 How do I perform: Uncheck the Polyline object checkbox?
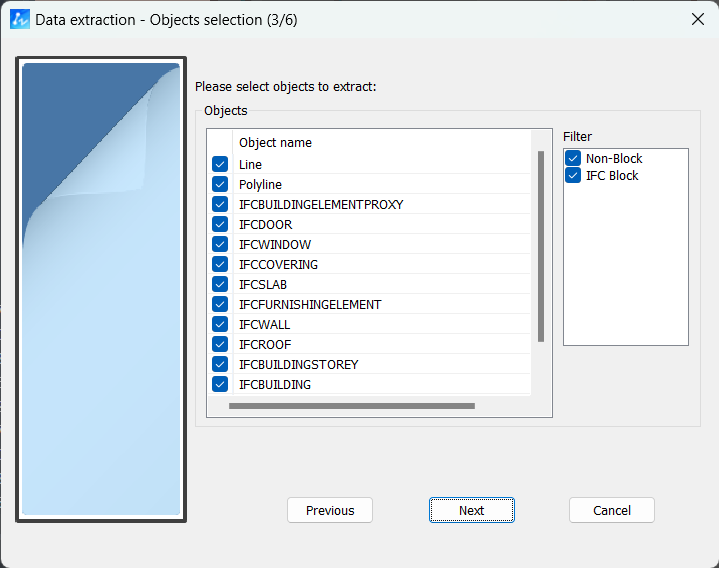220,184
